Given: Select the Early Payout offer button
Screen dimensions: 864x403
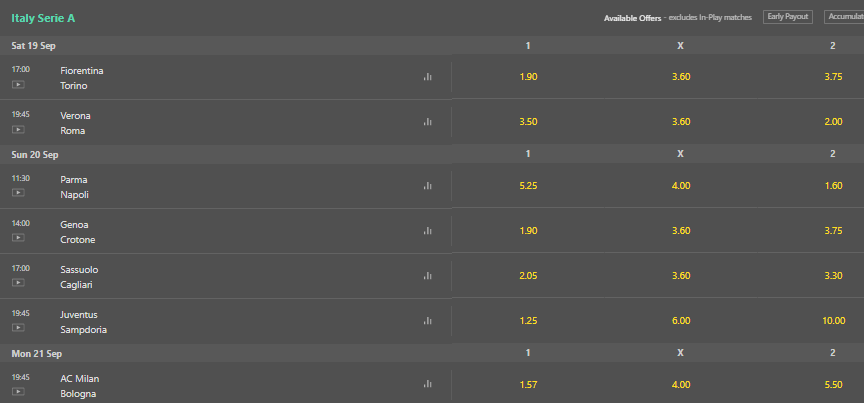Looking at the screenshot, I should click(788, 17).
